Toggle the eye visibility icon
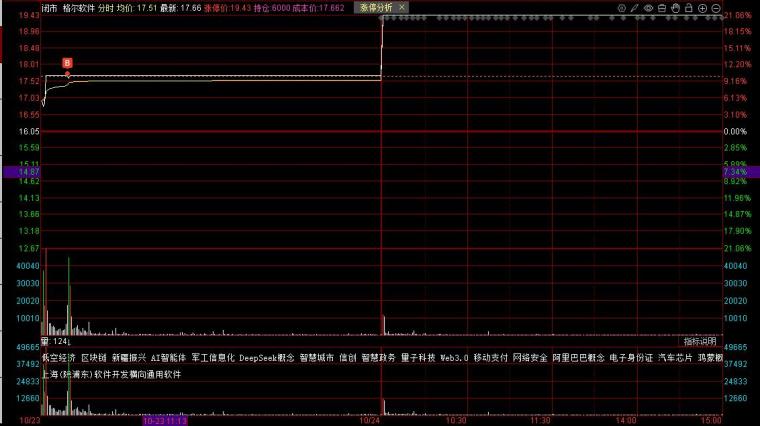The image size is (760, 426). [x=648, y=7]
